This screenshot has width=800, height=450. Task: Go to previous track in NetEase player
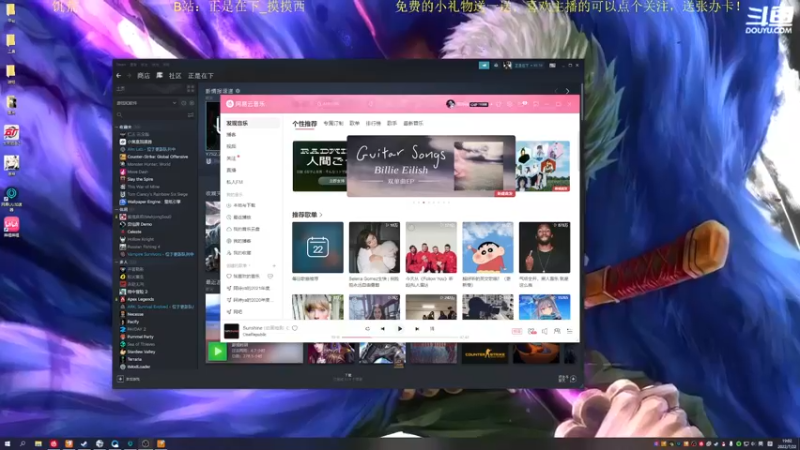click(x=382, y=329)
